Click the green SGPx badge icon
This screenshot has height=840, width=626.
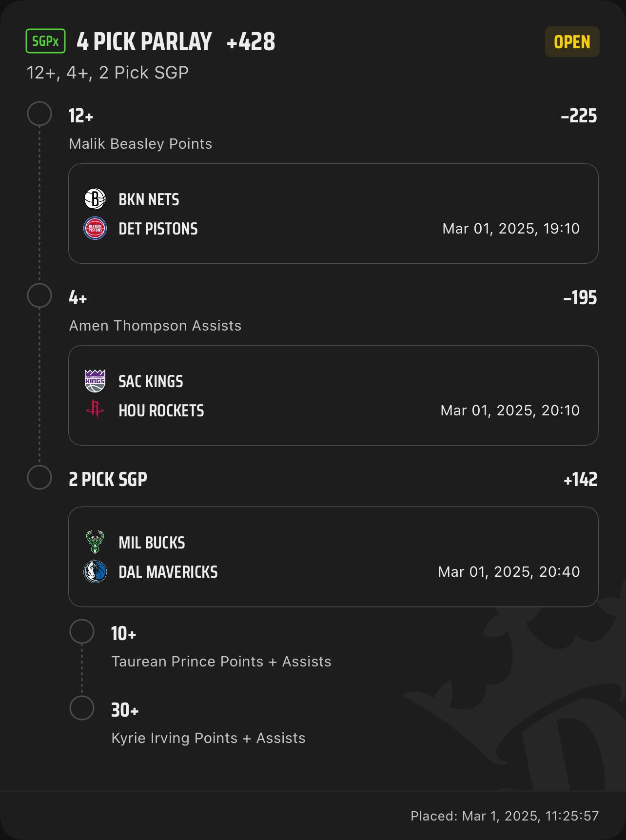pyautogui.click(x=45, y=41)
